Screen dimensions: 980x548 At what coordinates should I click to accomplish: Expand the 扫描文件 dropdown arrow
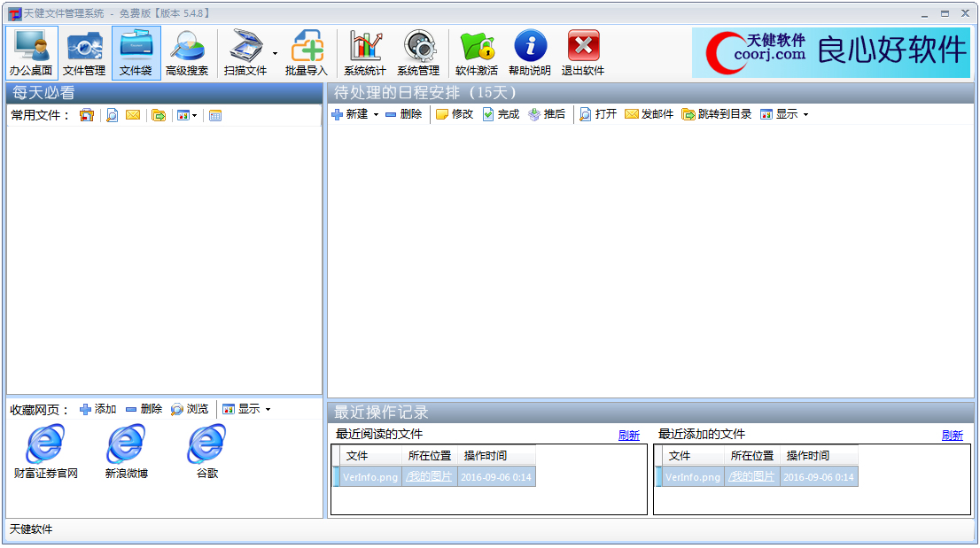point(275,54)
